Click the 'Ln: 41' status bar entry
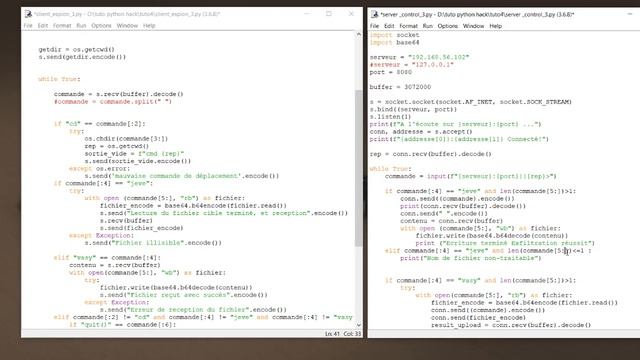Viewport: 640px width, 360px height. click(x=332, y=333)
